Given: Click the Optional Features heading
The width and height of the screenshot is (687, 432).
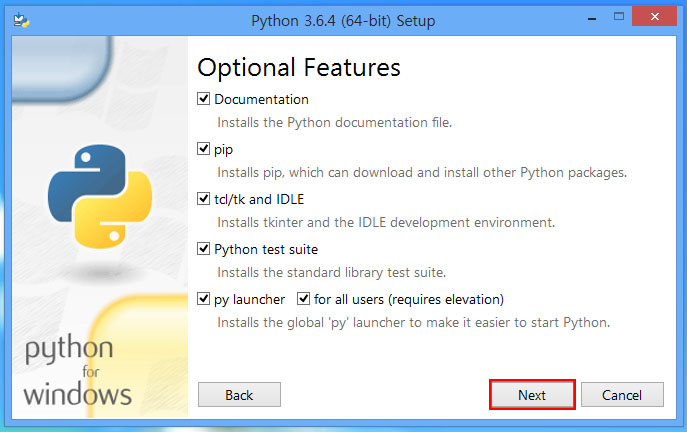Looking at the screenshot, I should tap(299, 67).
